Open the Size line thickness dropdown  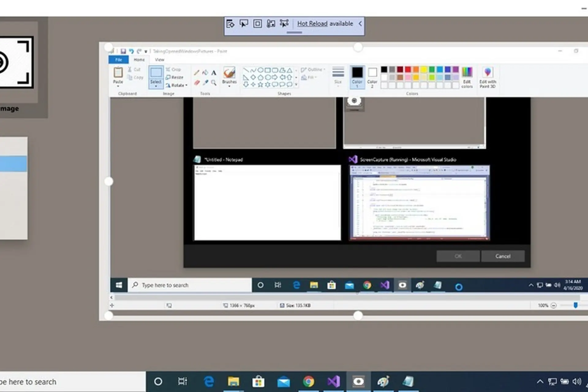pyautogui.click(x=338, y=76)
